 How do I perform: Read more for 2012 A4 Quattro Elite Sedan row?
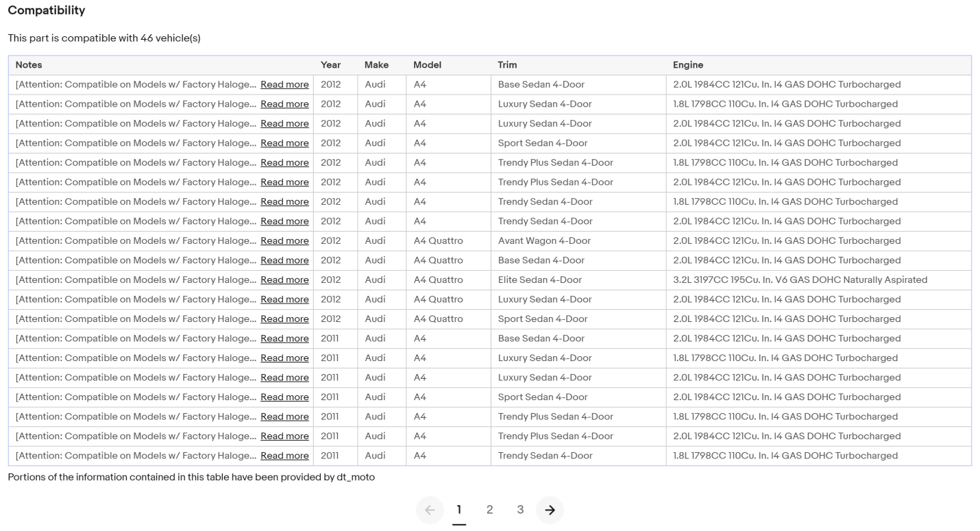click(284, 280)
